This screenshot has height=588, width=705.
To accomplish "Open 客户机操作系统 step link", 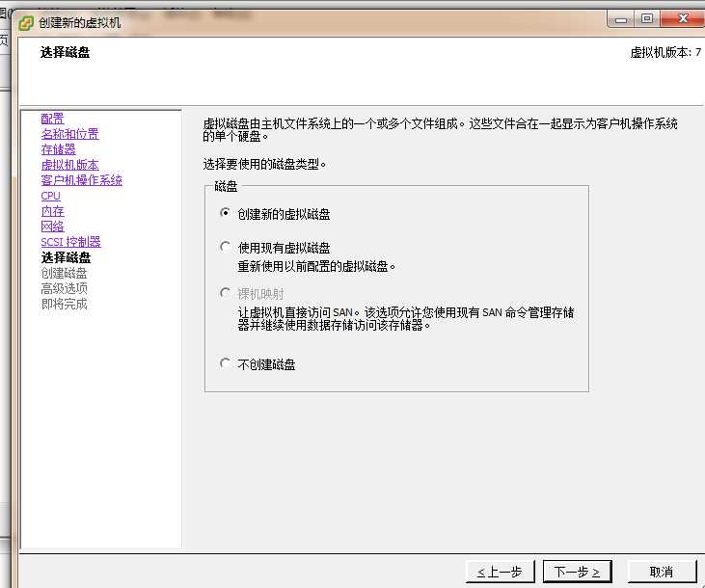I will 81,180.
